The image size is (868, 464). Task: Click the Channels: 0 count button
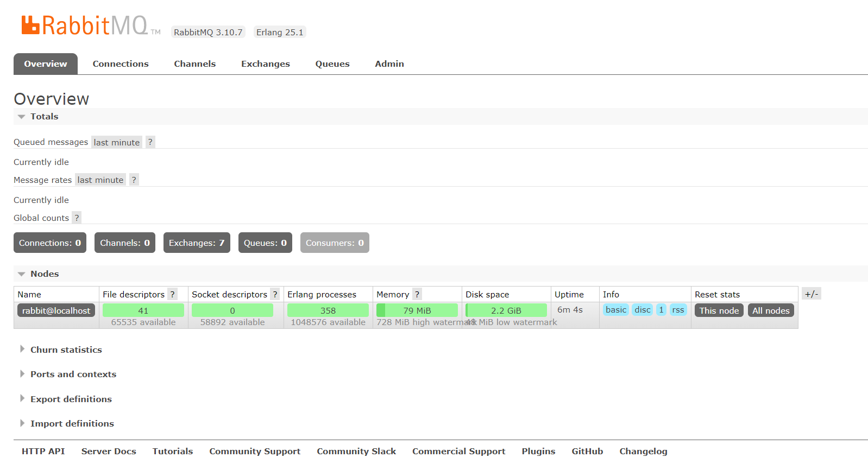pos(125,243)
